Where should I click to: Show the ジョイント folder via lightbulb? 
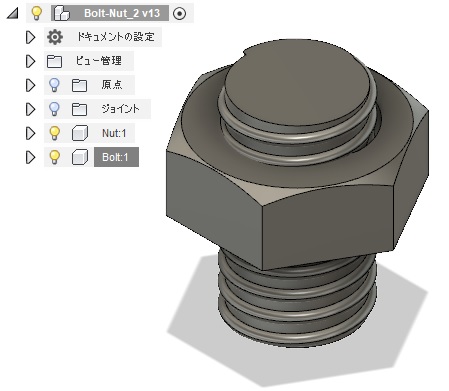[x=54, y=109]
